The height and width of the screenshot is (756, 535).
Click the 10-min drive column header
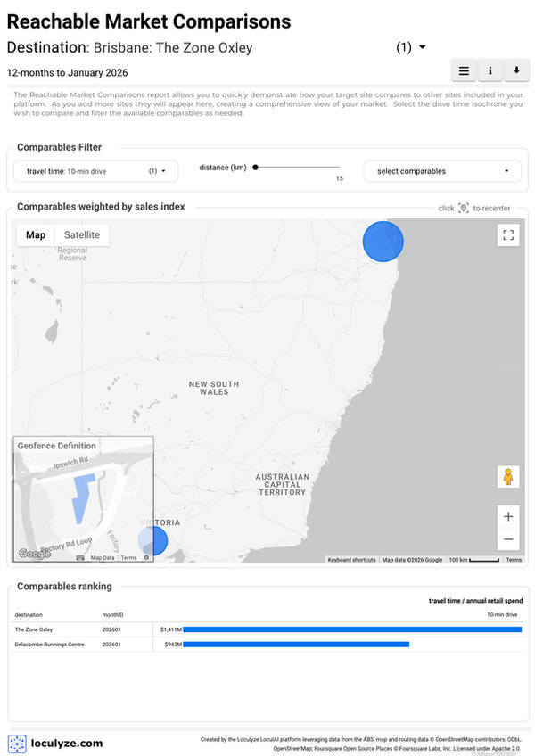click(502, 615)
